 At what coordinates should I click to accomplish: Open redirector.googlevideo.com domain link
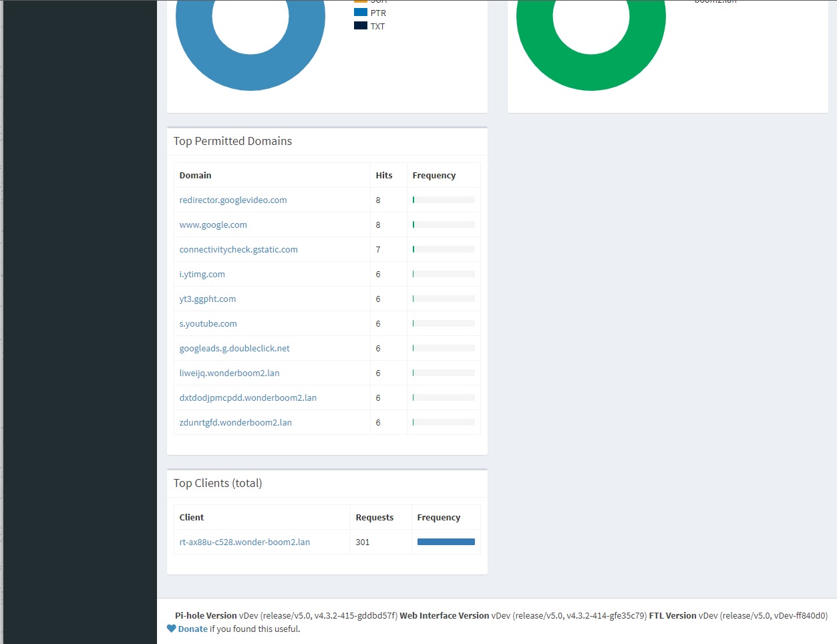click(x=233, y=200)
